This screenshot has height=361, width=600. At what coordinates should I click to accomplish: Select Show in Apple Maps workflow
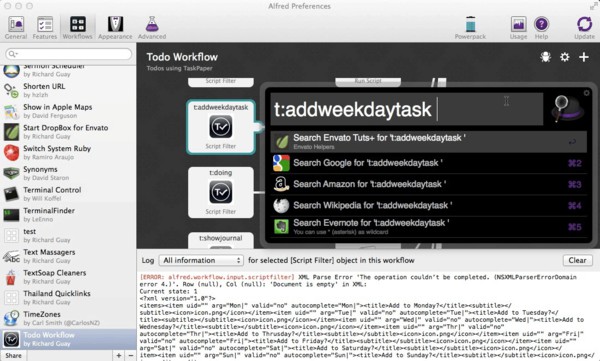pos(68,111)
